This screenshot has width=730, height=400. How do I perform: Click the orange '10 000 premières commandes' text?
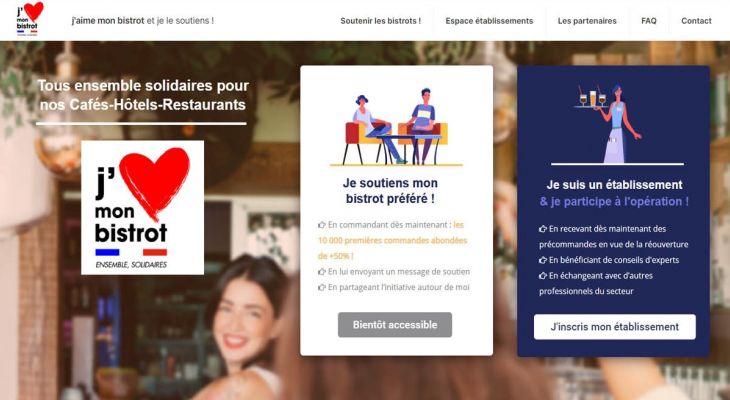pyautogui.click(x=392, y=240)
